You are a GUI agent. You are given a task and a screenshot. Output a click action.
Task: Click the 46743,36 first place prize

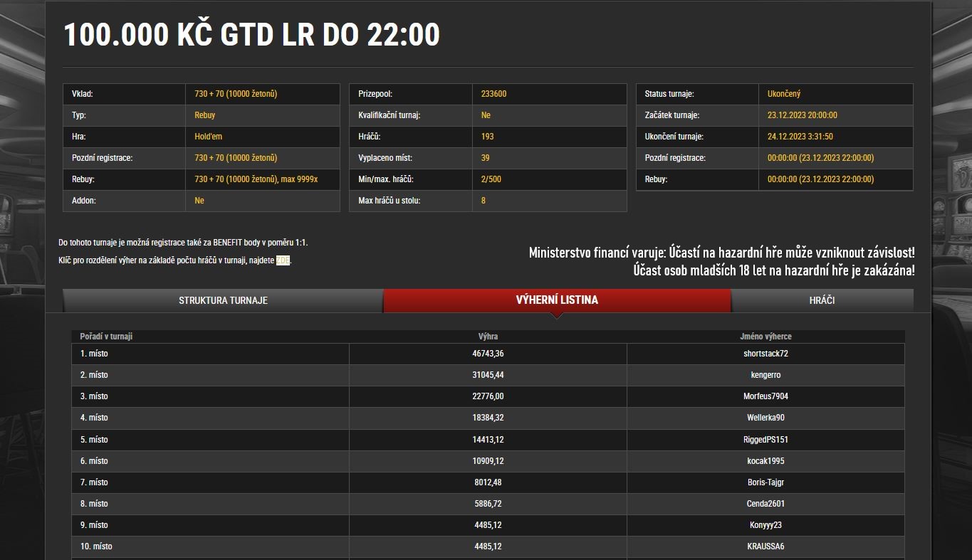click(x=488, y=354)
